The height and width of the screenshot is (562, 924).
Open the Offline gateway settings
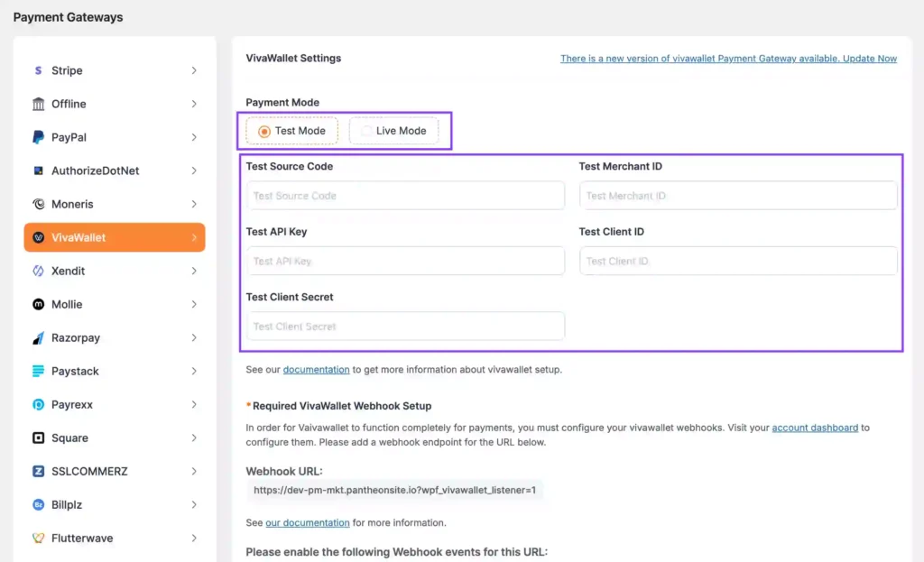115,104
